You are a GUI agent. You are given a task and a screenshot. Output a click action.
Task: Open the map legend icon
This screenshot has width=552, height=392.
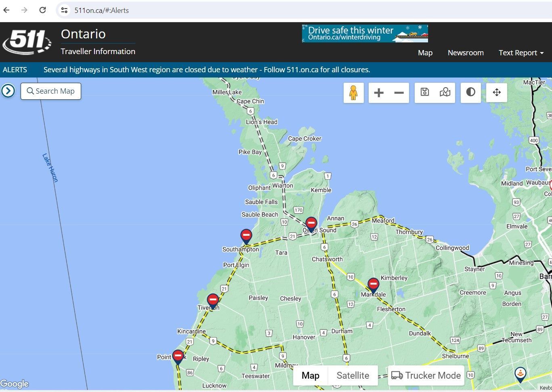tap(445, 92)
